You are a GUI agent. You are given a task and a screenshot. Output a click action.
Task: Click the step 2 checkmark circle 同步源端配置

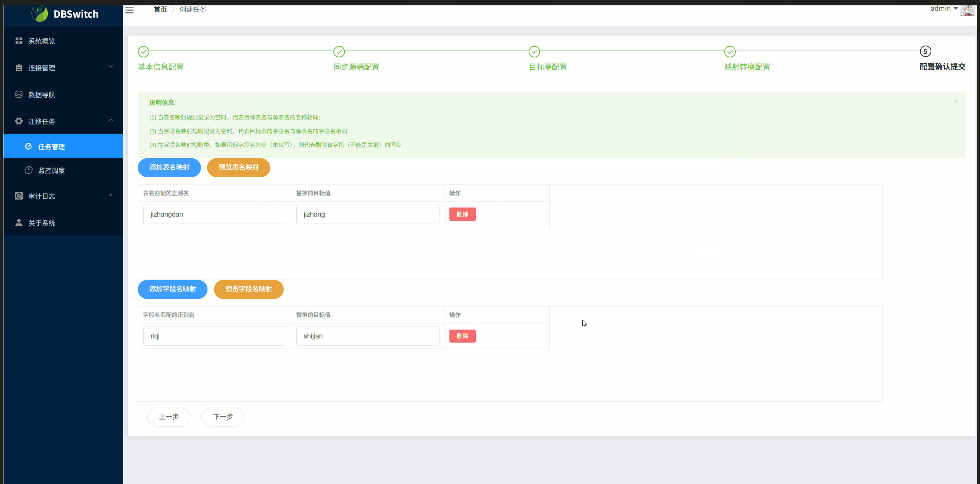(339, 51)
